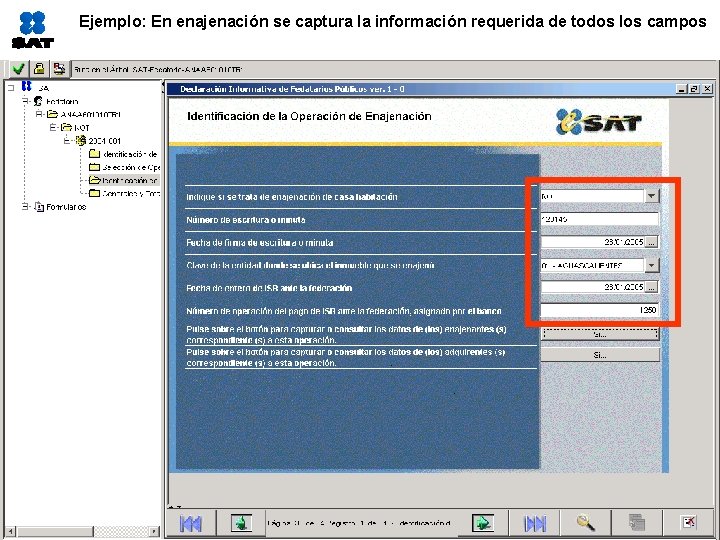Collapse the NOT tree node
This screenshot has height=540, width=720.
click(x=53, y=127)
